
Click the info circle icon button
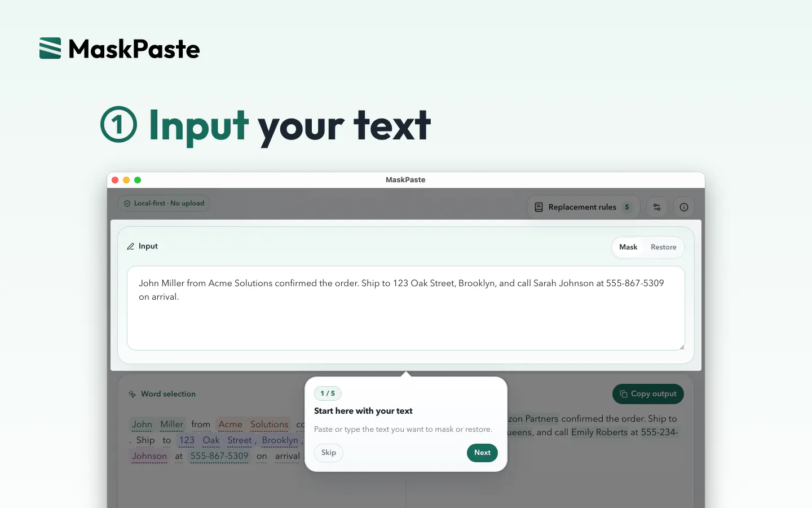[x=684, y=207]
